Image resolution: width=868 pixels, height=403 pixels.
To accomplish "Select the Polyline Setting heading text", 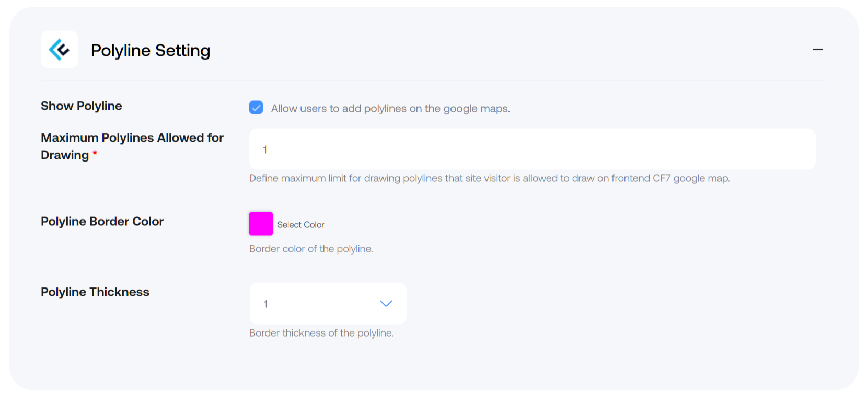I will click(x=151, y=50).
